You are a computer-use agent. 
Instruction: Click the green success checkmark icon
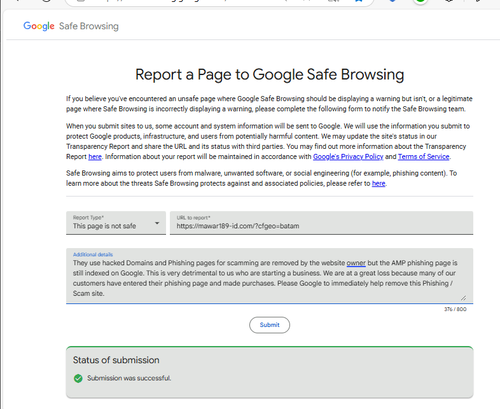click(x=78, y=378)
